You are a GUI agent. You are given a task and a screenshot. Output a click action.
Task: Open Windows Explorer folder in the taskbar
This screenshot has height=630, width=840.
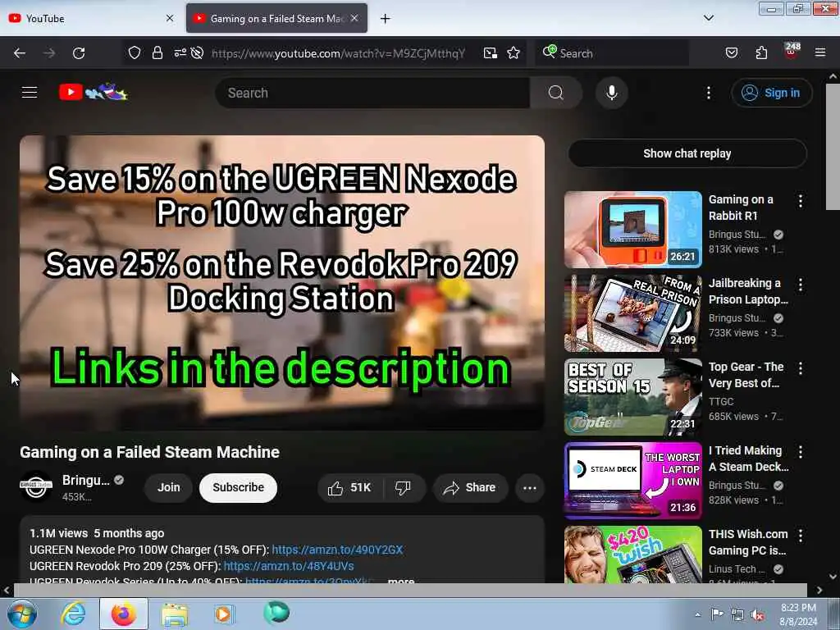point(175,614)
